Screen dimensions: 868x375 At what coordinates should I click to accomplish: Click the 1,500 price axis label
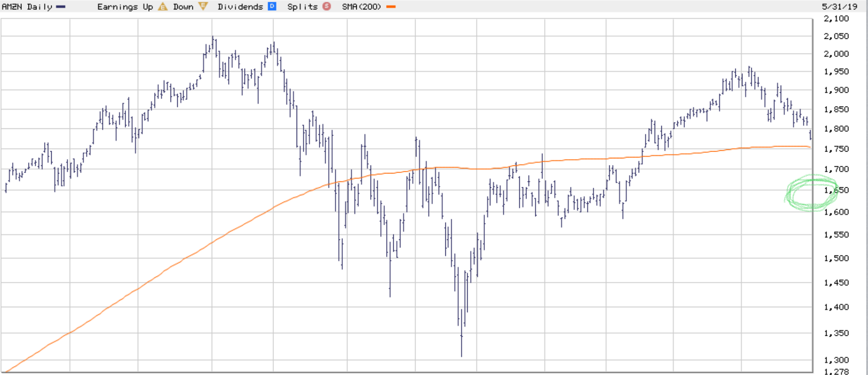click(x=836, y=259)
